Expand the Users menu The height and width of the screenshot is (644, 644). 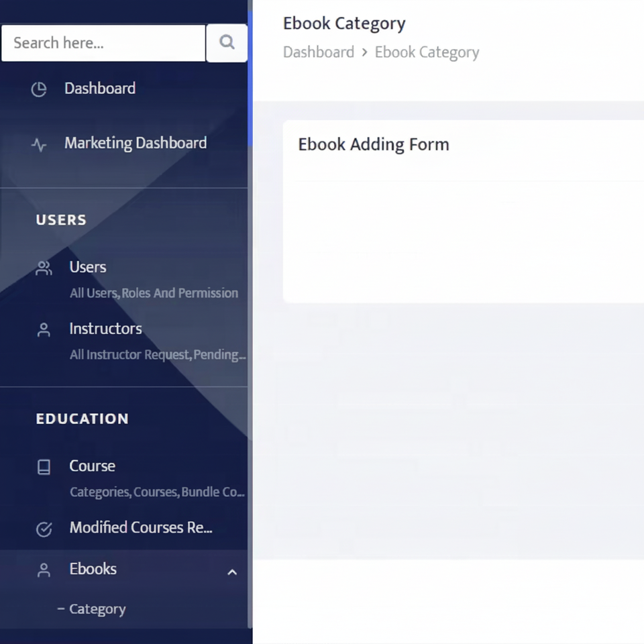88,267
